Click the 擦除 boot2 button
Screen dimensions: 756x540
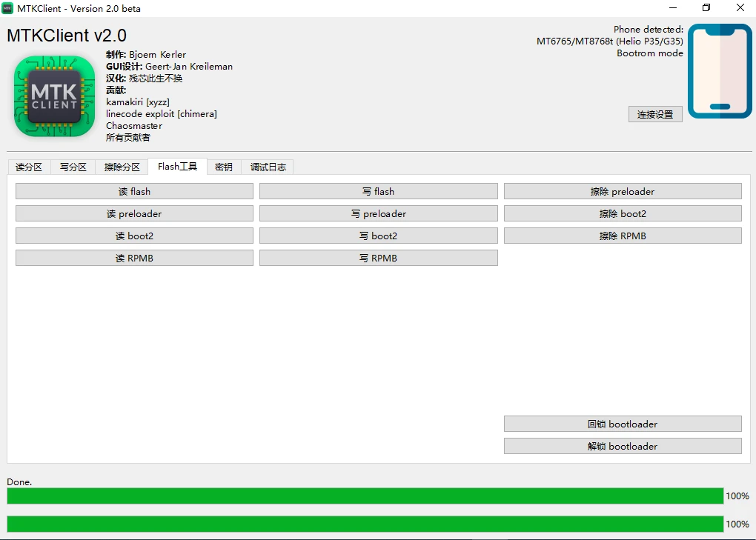623,213
